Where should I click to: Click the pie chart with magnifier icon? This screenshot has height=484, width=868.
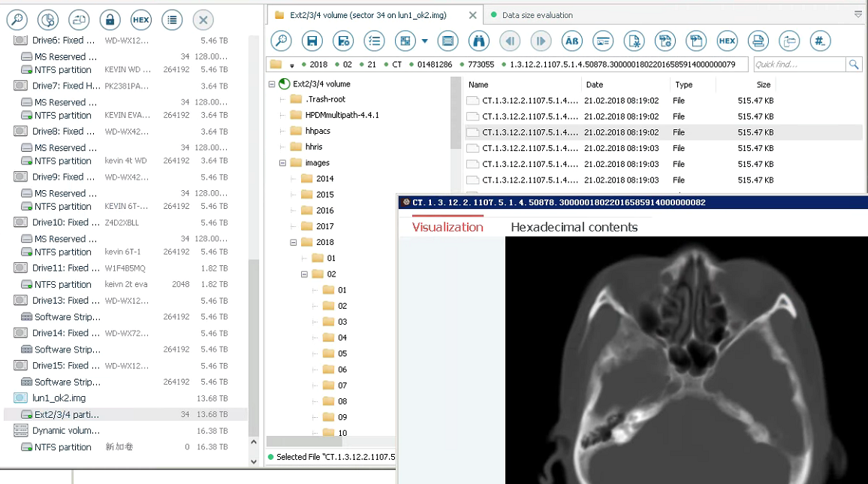48,20
